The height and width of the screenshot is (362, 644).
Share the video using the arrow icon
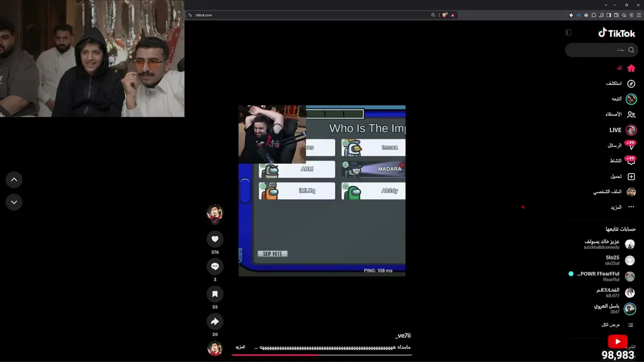tap(215, 321)
